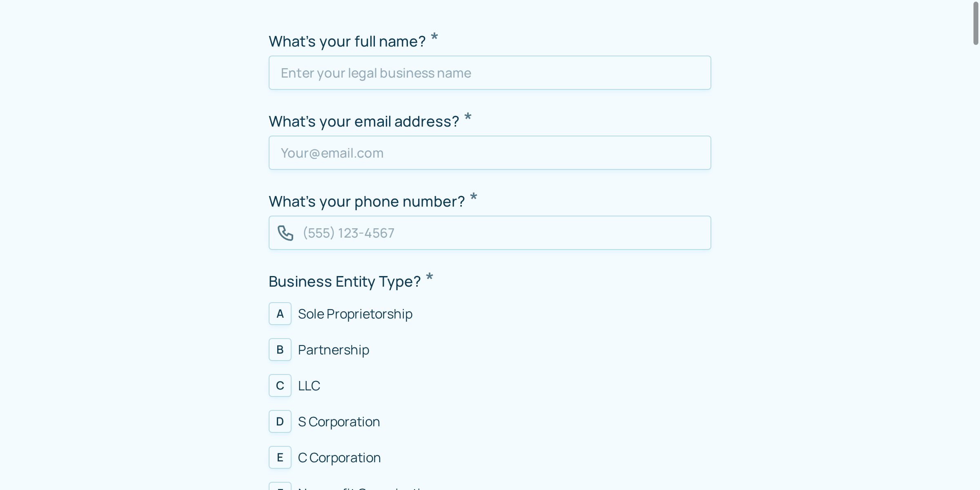980x490 pixels.
Task: Click the "What's your full name?" label
Action: (x=347, y=42)
